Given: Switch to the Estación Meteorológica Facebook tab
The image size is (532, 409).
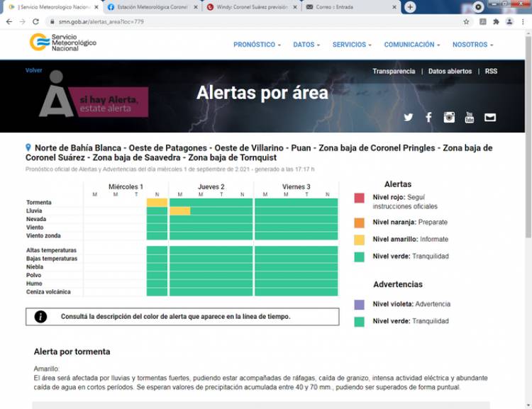Looking at the screenshot, I should [x=152, y=7].
